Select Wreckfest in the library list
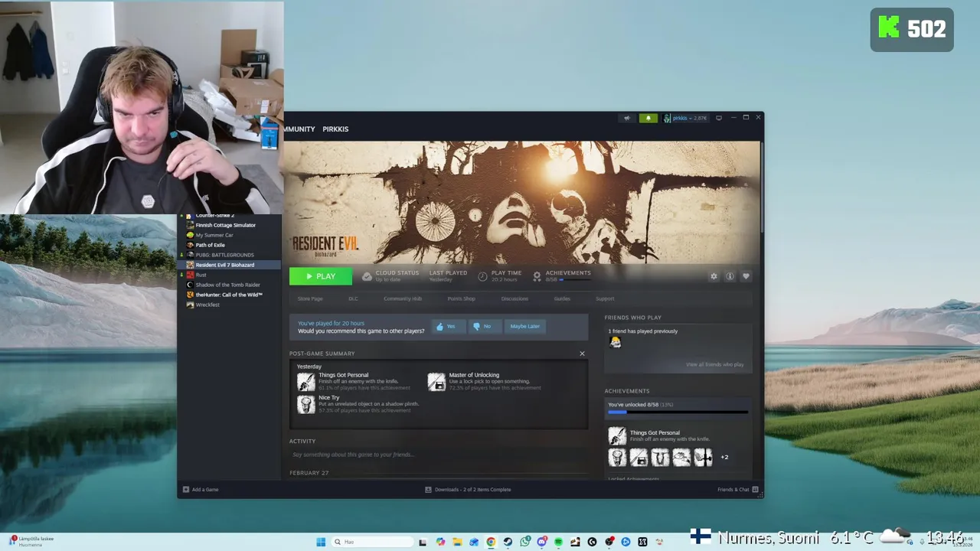Screen dimensions: 980x551 [x=207, y=305]
